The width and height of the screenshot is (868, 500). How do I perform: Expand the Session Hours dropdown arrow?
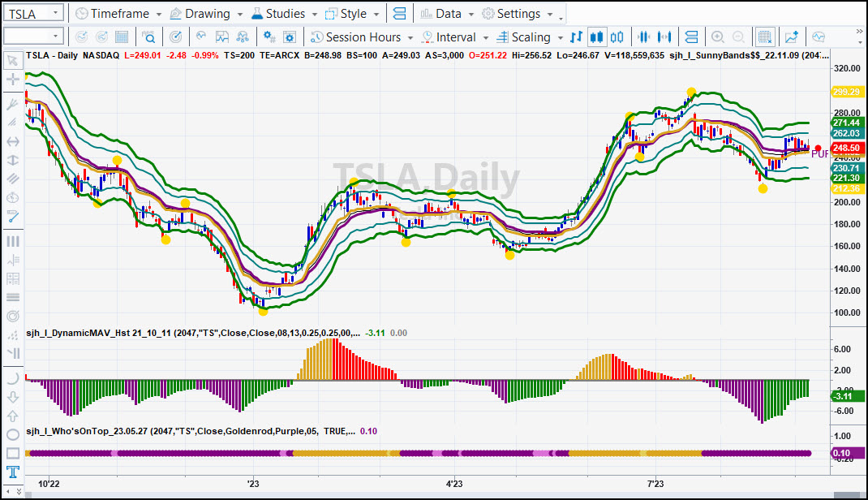point(410,37)
